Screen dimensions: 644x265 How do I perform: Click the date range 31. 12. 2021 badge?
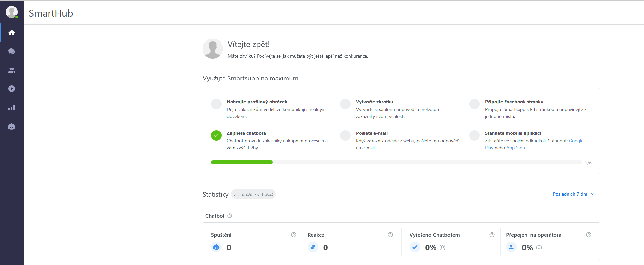(x=253, y=194)
